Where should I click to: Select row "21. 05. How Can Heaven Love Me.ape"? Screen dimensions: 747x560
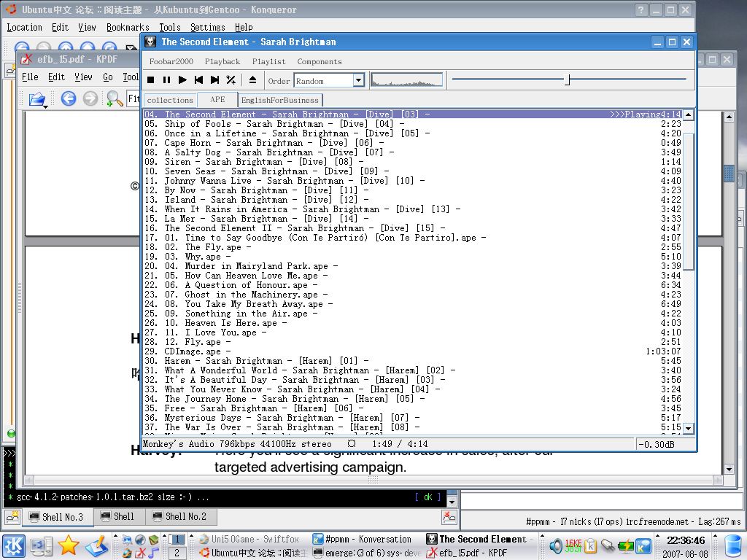coord(413,276)
